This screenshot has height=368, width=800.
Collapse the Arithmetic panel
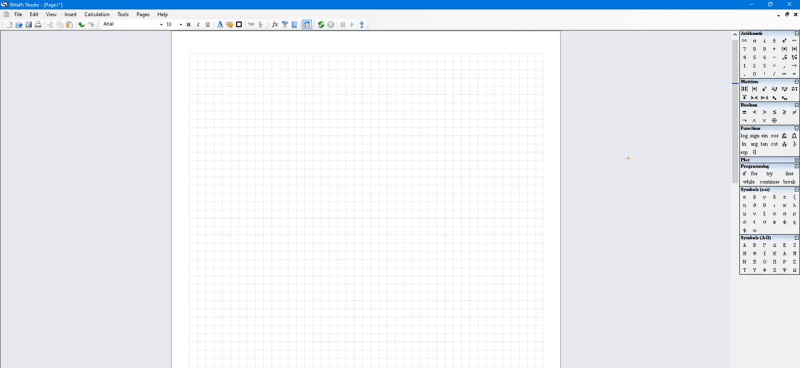(x=796, y=33)
